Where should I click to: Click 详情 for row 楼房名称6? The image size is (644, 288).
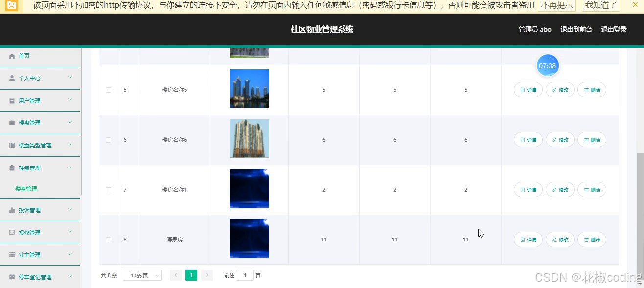click(x=528, y=140)
